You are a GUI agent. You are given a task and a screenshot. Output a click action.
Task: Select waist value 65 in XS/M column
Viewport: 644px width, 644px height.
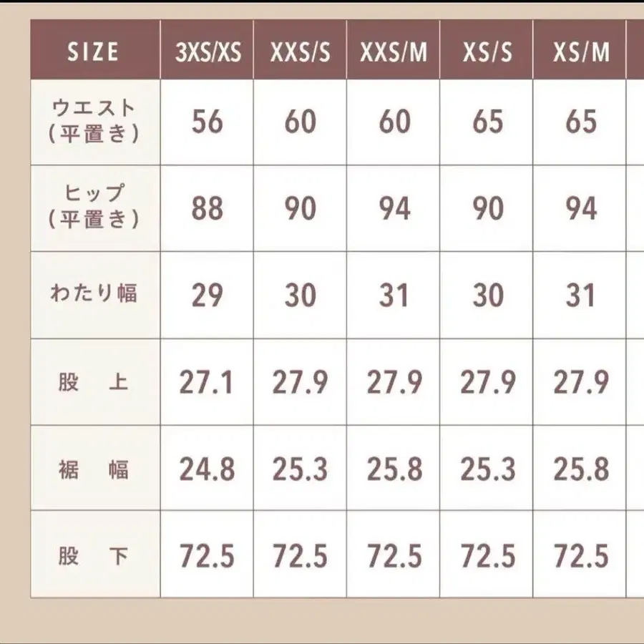pos(580,122)
